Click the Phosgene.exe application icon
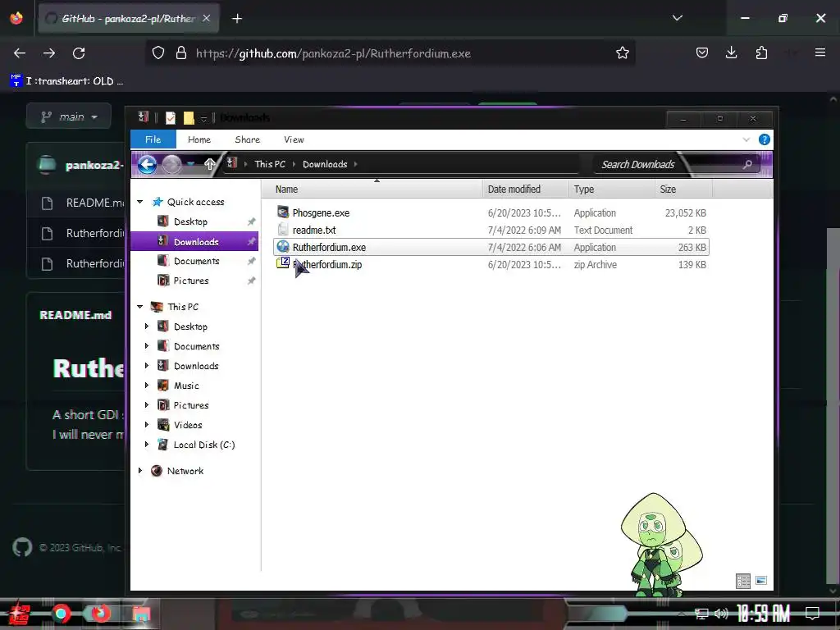The width and height of the screenshot is (840, 630). pyautogui.click(x=283, y=212)
